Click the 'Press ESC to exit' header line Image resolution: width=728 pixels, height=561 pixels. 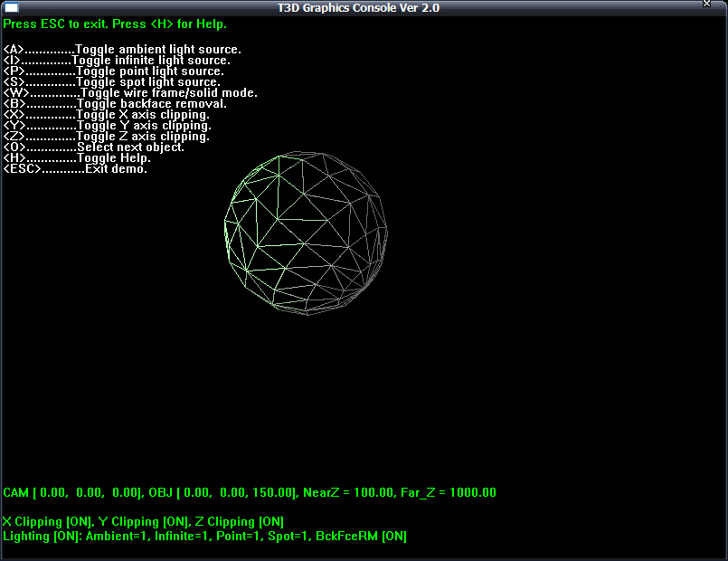click(115, 24)
